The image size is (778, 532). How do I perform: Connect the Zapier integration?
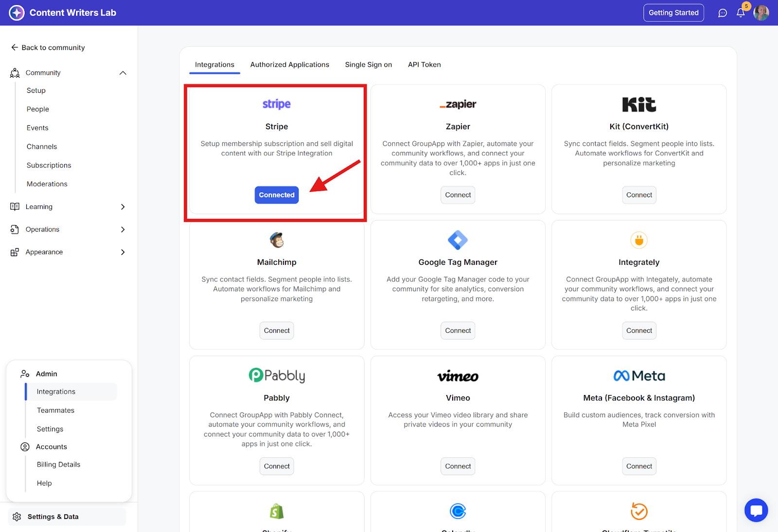coord(458,195)
